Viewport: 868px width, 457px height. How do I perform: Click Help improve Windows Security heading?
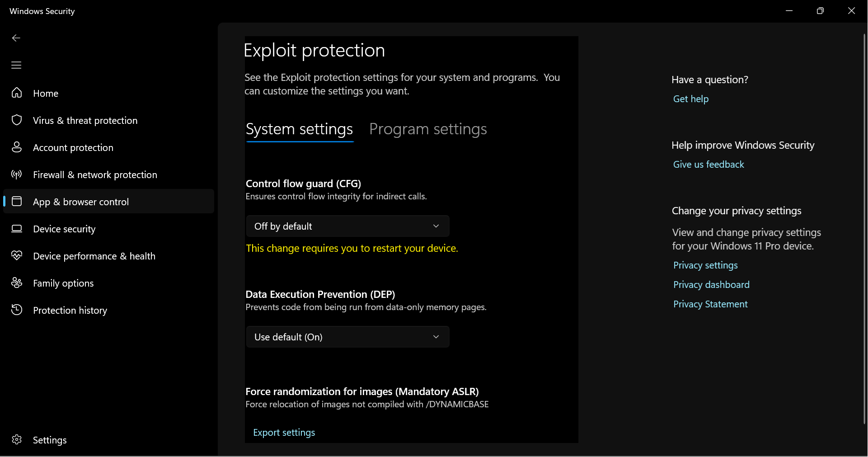743,145
